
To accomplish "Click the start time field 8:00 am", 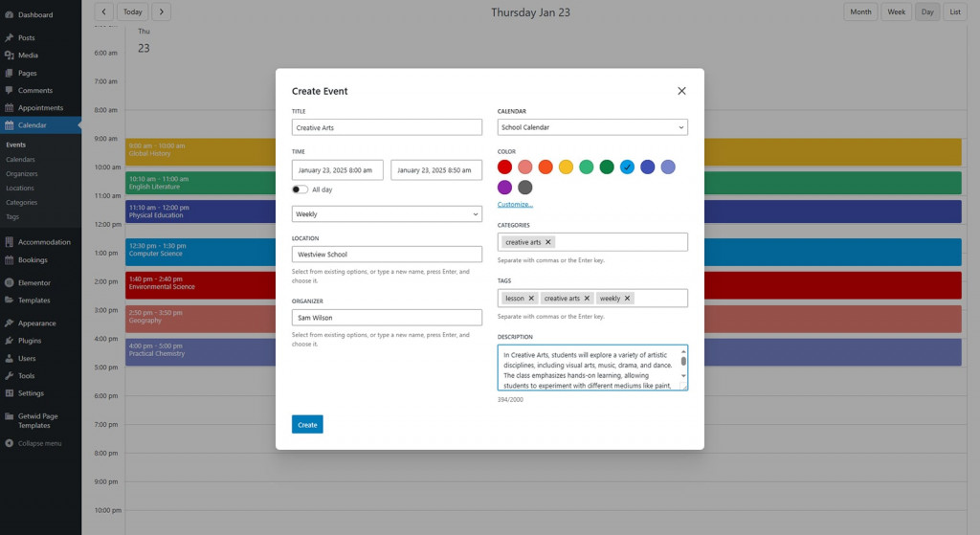I will (x=338, y=170).
